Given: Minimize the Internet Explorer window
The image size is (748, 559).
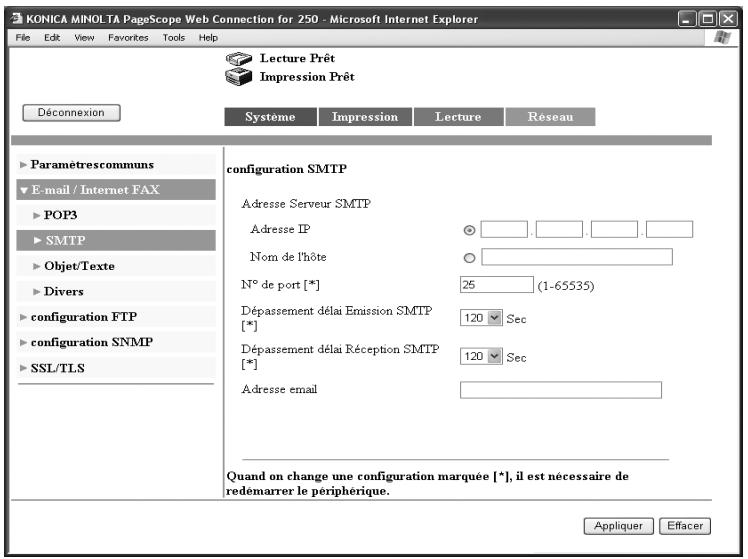Looking at the screenshot, I should (x=687, y=19).
